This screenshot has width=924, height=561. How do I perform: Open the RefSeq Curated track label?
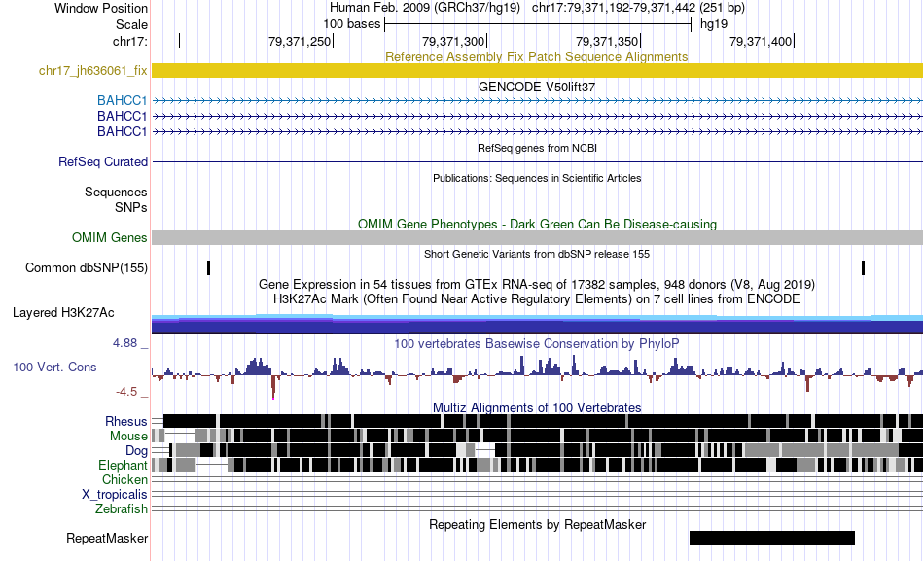pos(103,161)
